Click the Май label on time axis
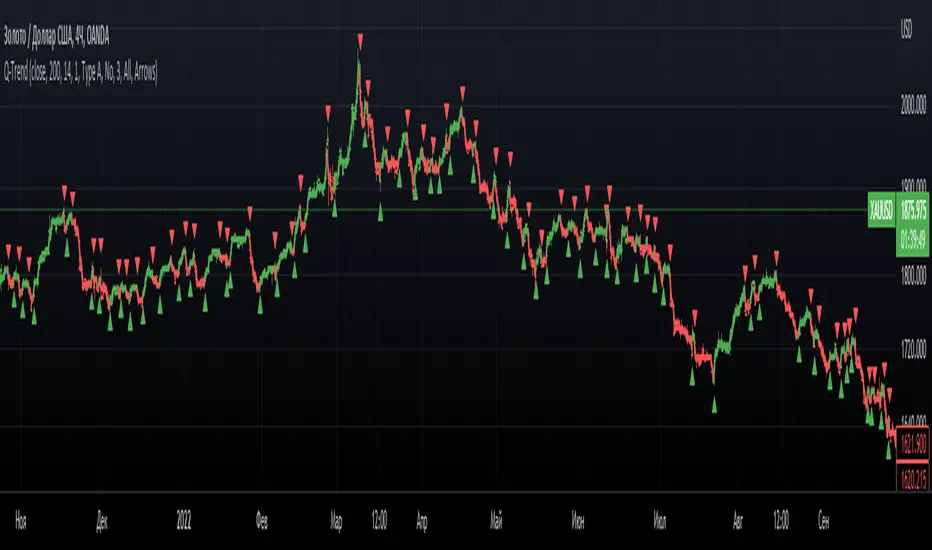Screen dimensions: 932x550 pyautogui.click(x=496, y=521)
